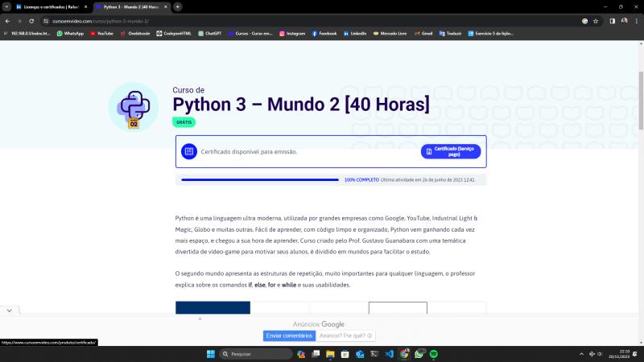Open File Explorer from the taskbar
Viewport: 644px width, 362px height.
coord(330,354)
